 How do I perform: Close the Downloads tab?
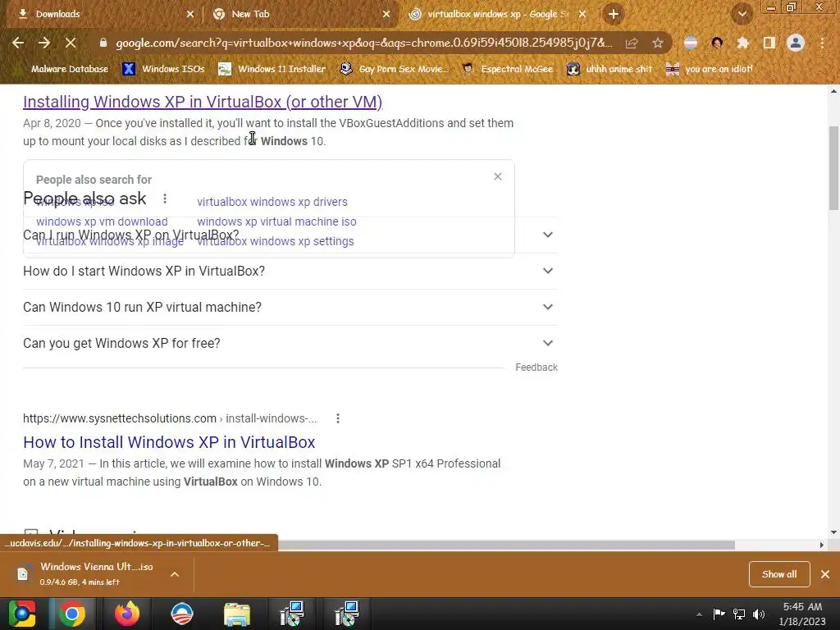(x=190, y=14)
